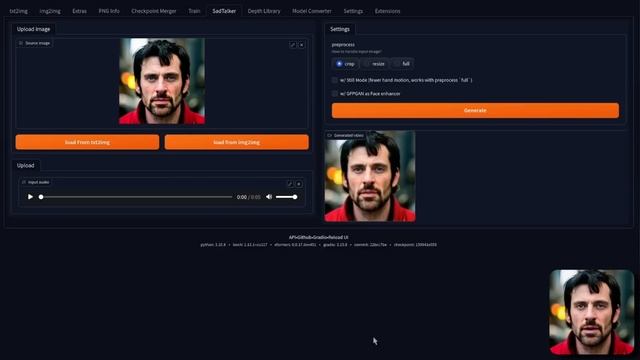Open the Train tab
Viewport: 640px width, 360px height.
[194, 11]
